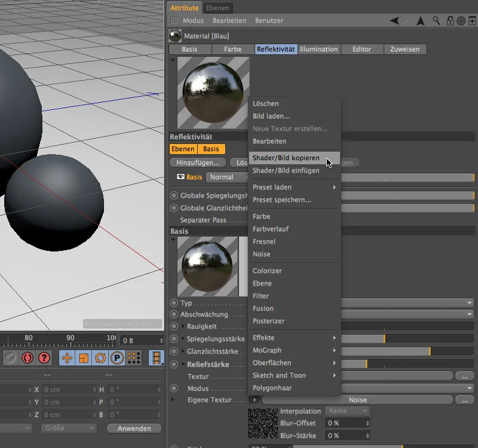
Task: Toggle the Reliefstärke animation dot
Action: click(174, 364)
